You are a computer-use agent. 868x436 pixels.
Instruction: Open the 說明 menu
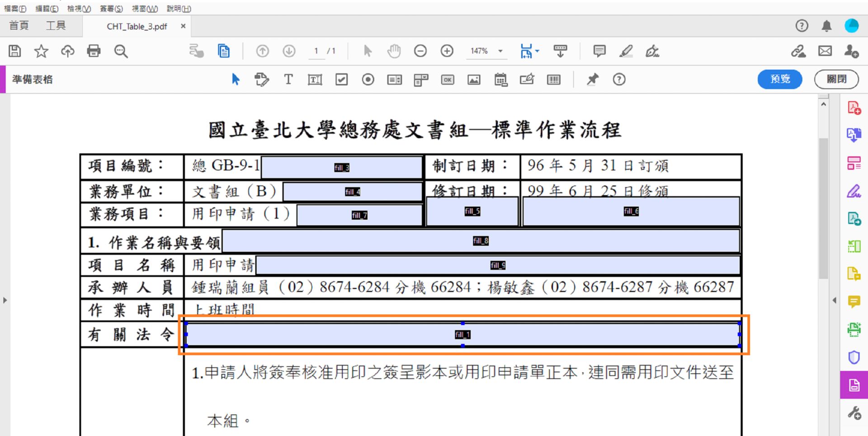tap(179, 9)
